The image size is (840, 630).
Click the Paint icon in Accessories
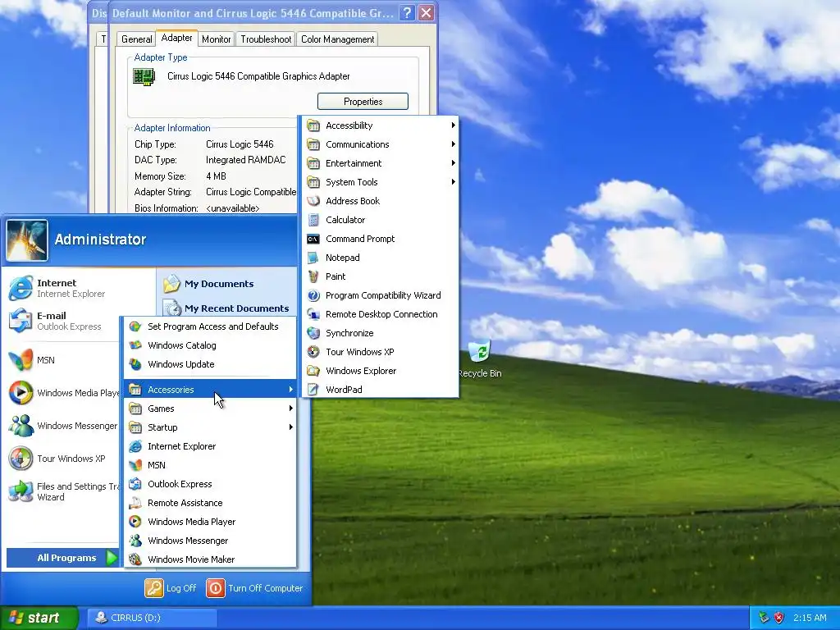pos(313,276)
